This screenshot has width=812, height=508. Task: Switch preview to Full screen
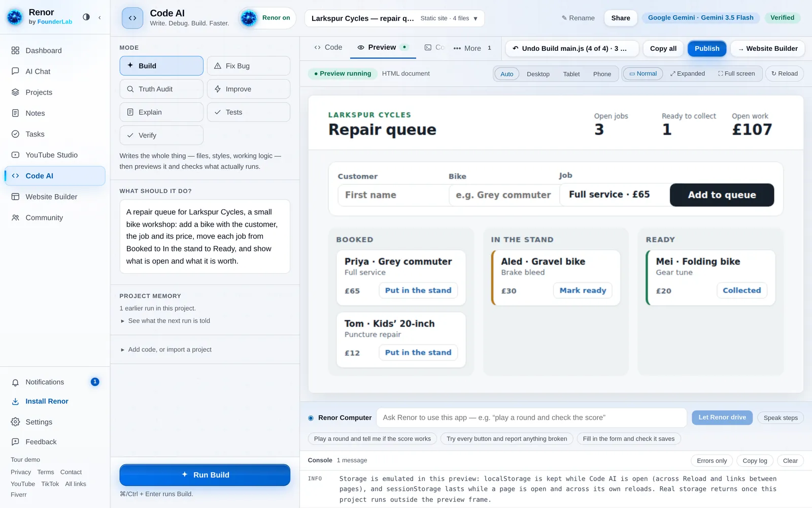click(736, 74)
